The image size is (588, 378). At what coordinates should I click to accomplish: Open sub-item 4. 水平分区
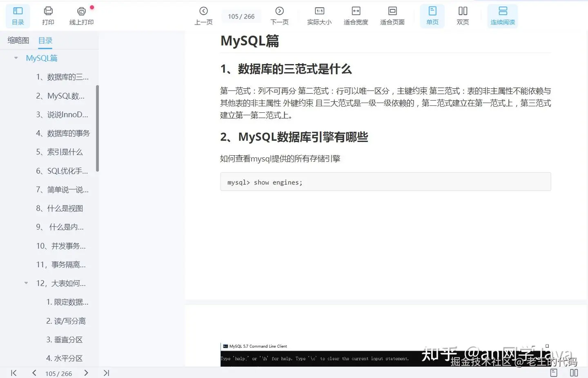64,358
